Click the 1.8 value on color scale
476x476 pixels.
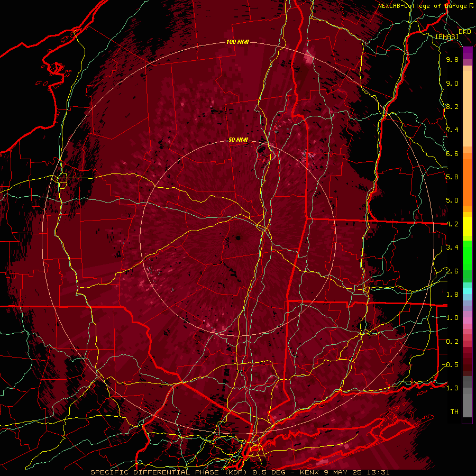pyautogui.click(x=452, y=295)
